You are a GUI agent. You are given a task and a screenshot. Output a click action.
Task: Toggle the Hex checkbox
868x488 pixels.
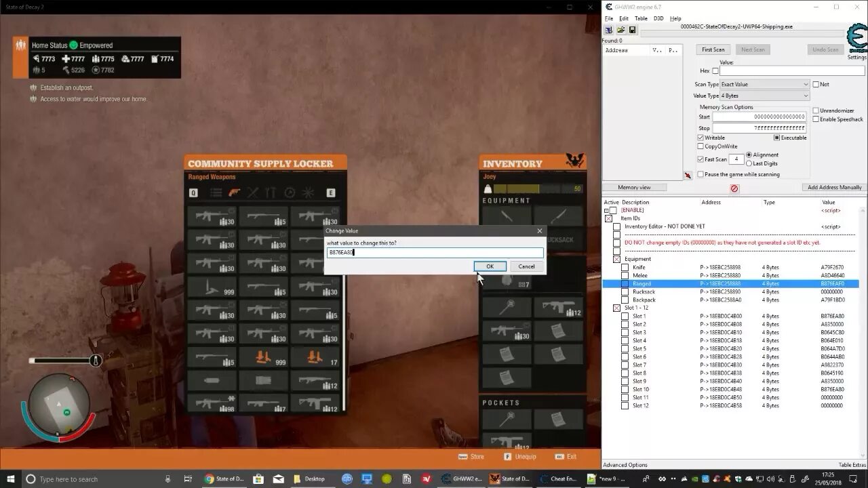click(715, 70)
